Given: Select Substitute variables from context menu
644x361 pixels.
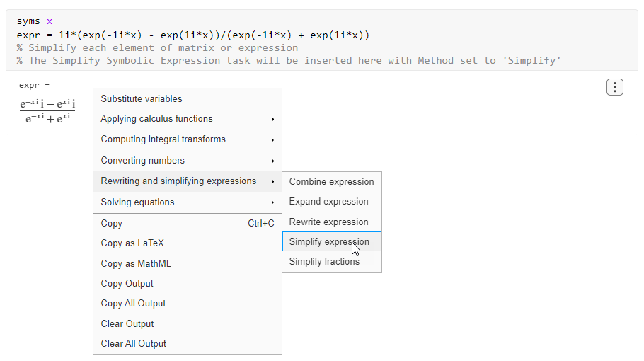Looking at the screenshot, I should point(142,99).
